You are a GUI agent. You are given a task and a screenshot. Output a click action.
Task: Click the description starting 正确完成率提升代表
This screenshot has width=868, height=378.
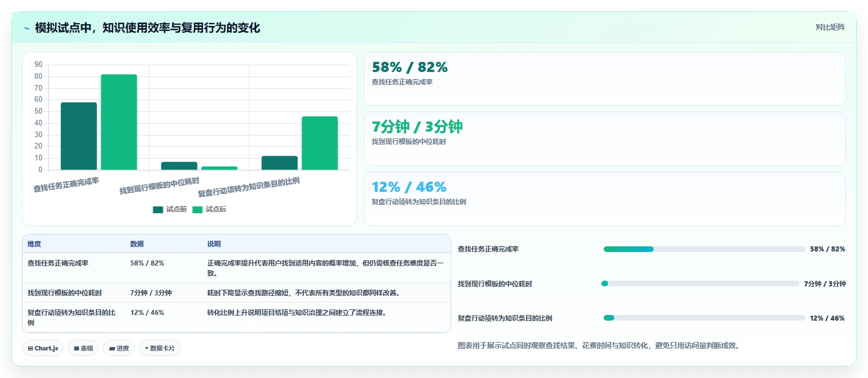326,268
